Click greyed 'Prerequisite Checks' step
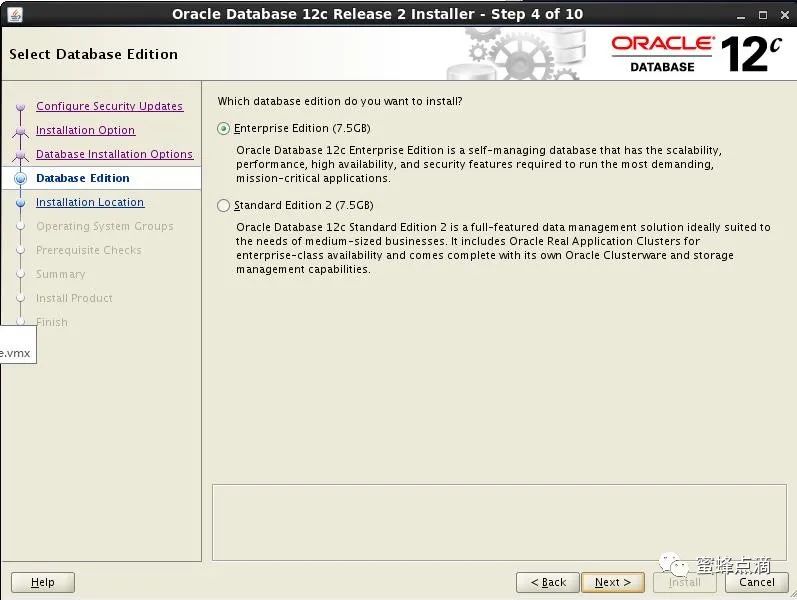The width and height of the screenshot is (797, 600). pyautogui.click(x=89, y=250)
